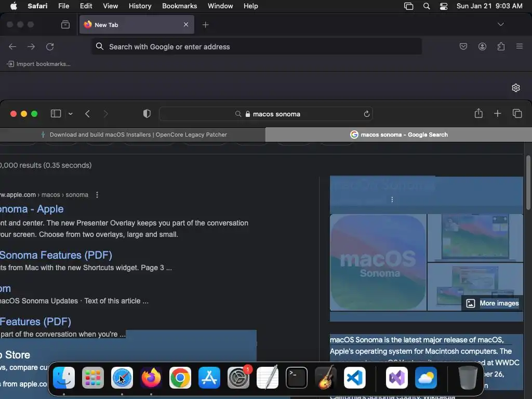This screenshot has height=399, width=532.
Task: Click Safari address bar showing macos sonoma
Action: (x=266, y=114)
